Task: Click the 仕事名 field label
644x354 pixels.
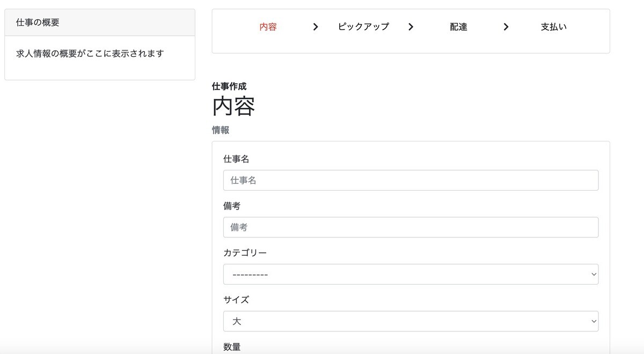Action: tap(236, 159)
